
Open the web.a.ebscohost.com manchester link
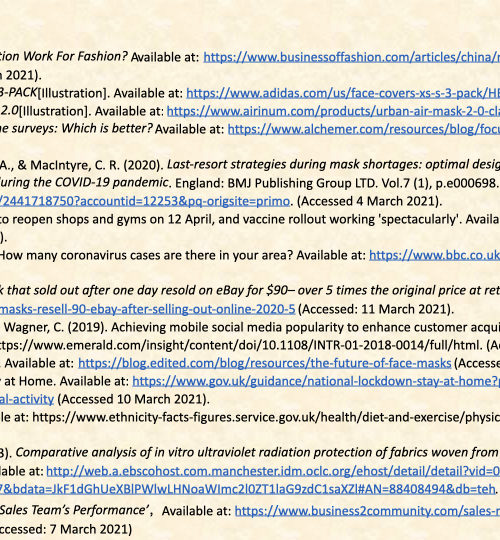273,471
